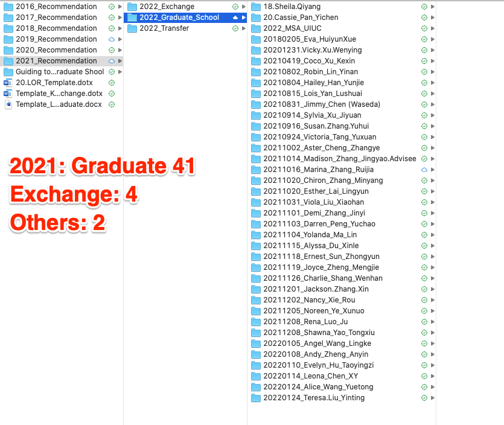Click the folder icon of 20211101_Demi_Zhang_Jinyi
Viewport: 504px width, 425px height.
click(256, 213)
